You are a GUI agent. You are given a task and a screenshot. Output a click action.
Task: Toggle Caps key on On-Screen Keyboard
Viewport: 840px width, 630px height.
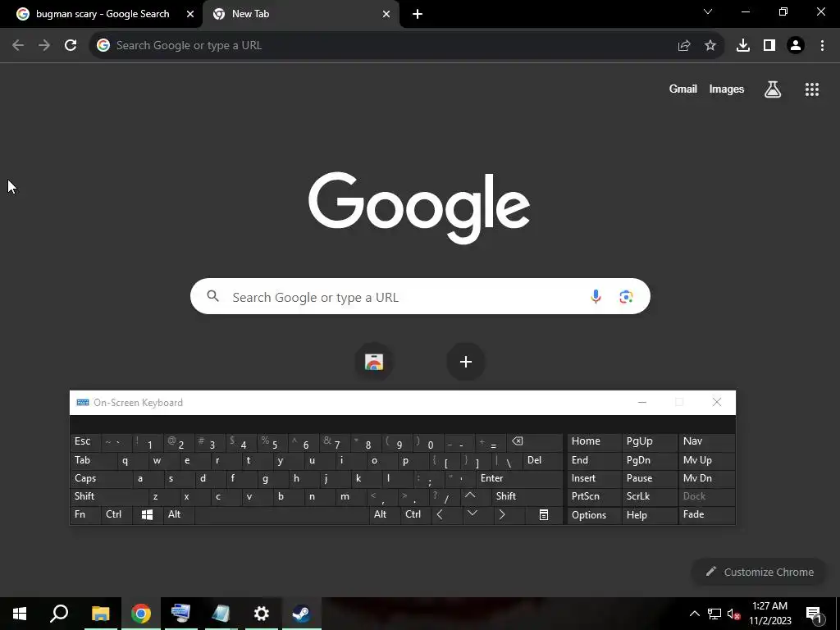point(101,478)
